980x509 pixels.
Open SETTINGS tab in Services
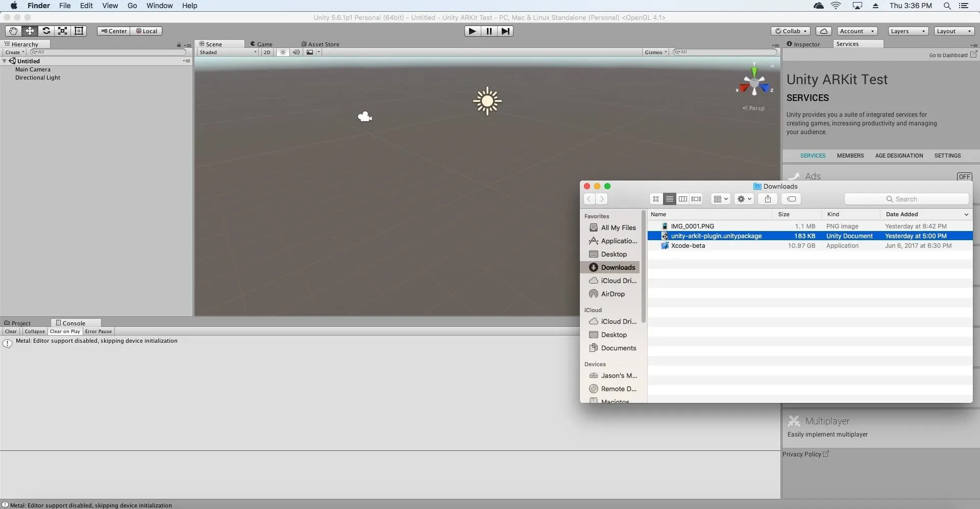[x=947, y=156]
